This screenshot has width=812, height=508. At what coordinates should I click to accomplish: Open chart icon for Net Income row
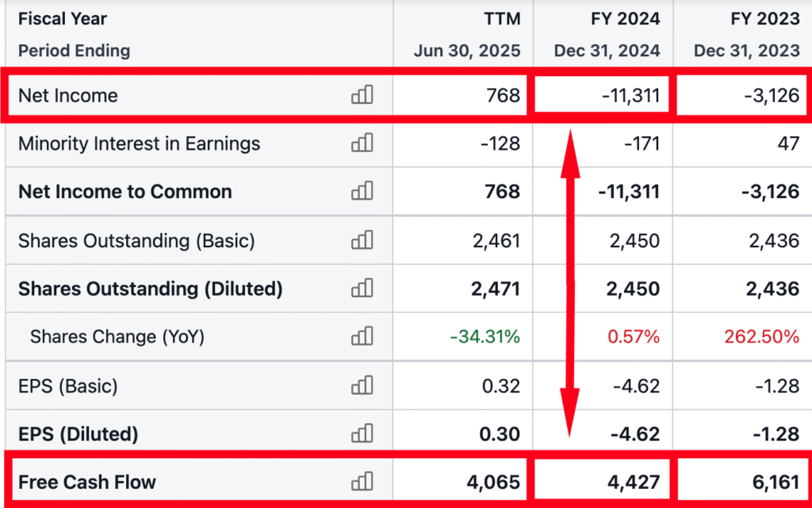(x=362, y=95)
